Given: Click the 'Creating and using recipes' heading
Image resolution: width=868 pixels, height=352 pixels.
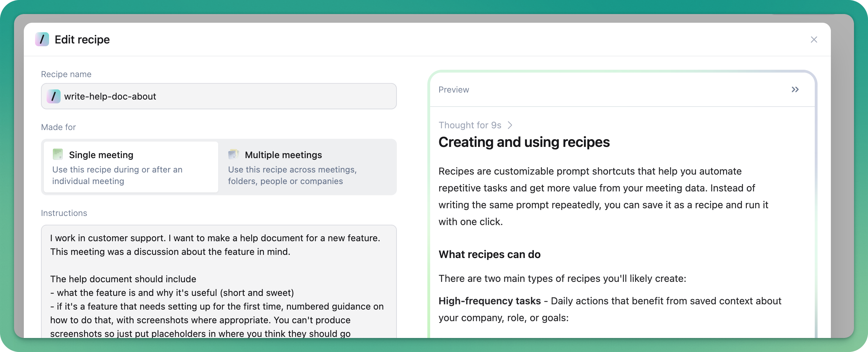Looking at the screenshot, I should (524, 142).
